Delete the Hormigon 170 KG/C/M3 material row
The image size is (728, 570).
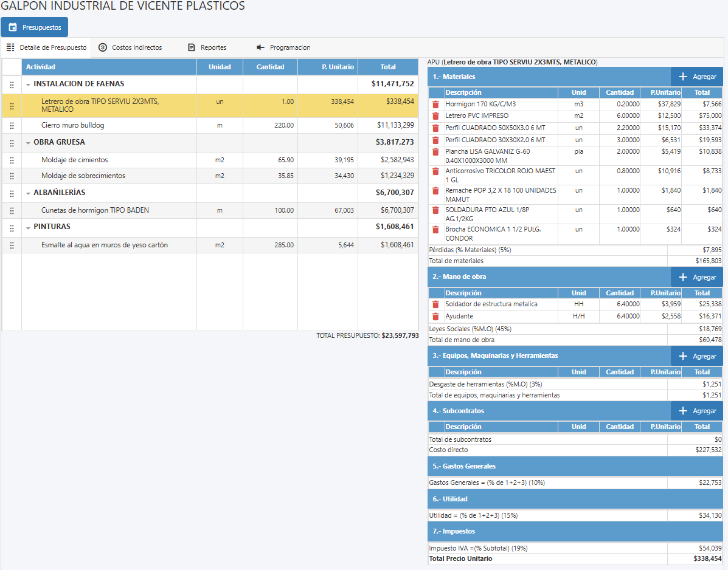[x=435, y=105]
